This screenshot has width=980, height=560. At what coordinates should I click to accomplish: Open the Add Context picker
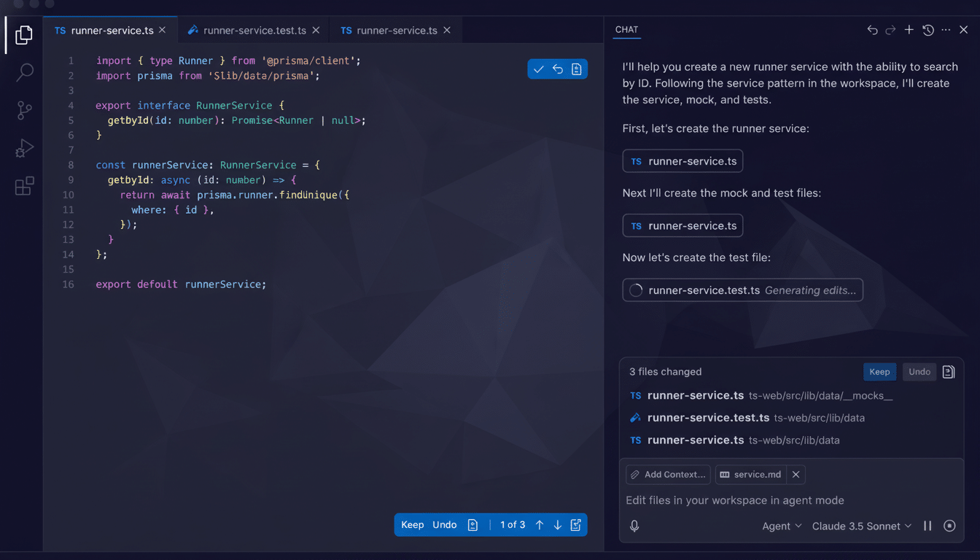(x=667, y=474)
